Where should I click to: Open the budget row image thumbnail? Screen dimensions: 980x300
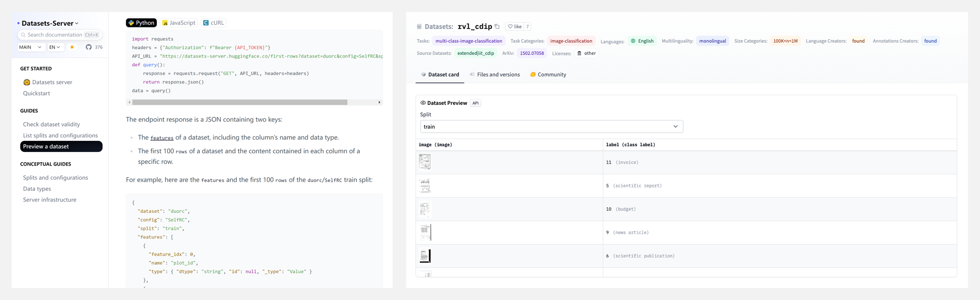click(x=425, y=209)
